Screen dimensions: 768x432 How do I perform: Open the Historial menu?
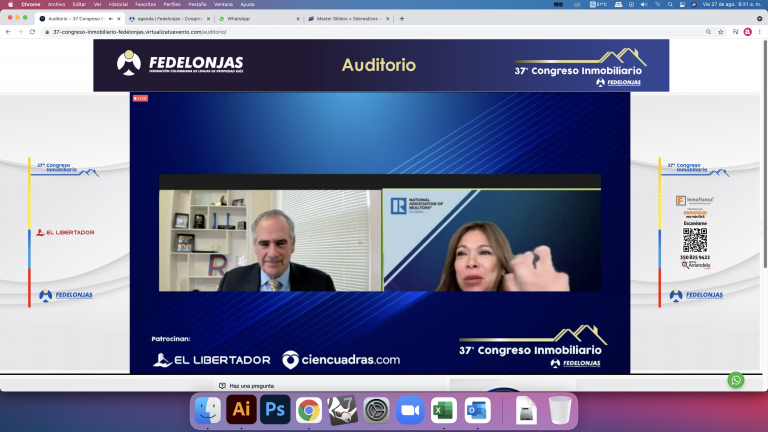pyautogui.click(x=118, y=4)
